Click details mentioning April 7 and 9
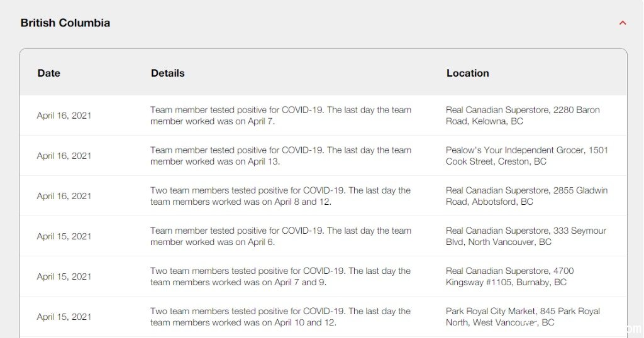 point(280,276)
